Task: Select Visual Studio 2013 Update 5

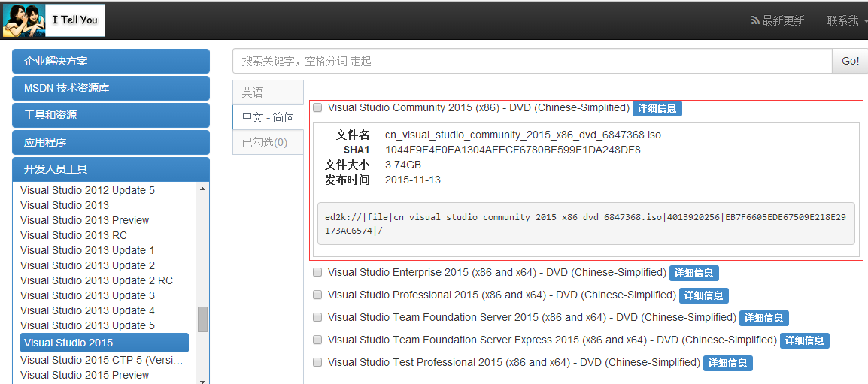Action: coord(87,325)
